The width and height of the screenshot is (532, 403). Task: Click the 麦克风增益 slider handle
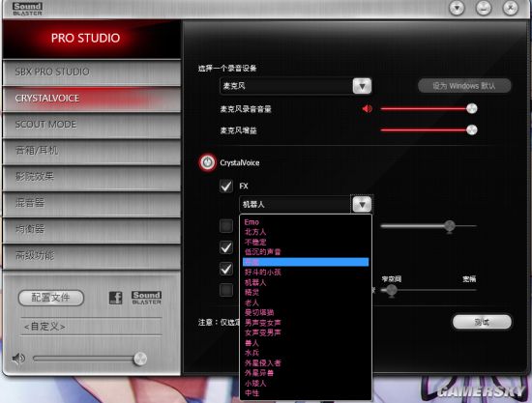472,130
